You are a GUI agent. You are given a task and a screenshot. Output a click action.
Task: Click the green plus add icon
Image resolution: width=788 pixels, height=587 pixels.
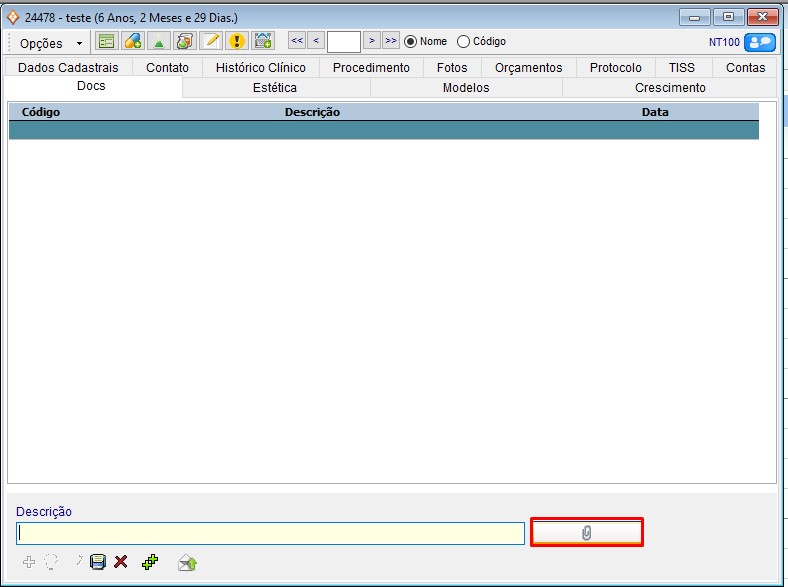150,562
